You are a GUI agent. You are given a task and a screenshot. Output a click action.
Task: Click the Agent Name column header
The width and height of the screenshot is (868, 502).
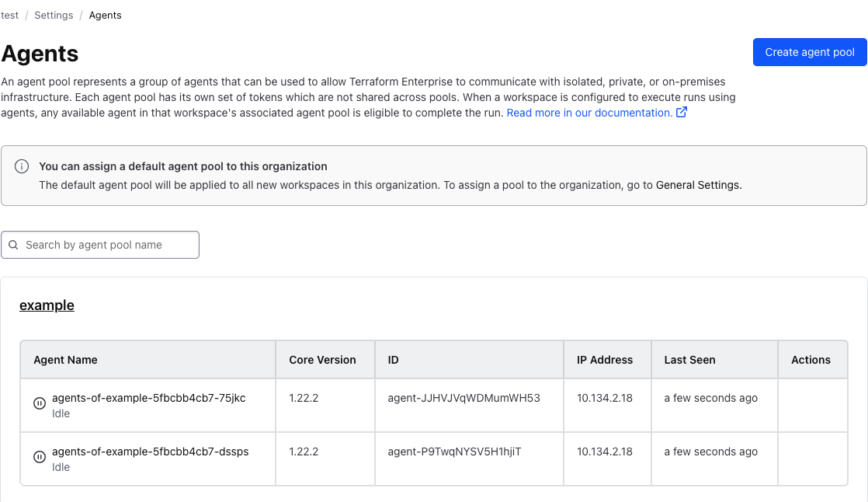(x=65, y=360)
